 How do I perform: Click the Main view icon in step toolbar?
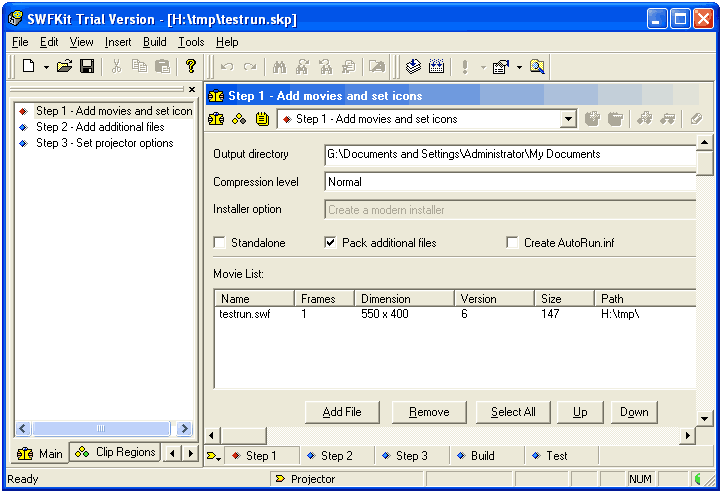(x=216, y=119)
